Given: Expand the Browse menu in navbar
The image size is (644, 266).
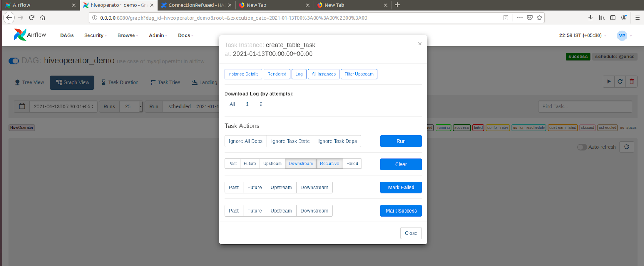Looking at the screenshot, I should [128, 35].
